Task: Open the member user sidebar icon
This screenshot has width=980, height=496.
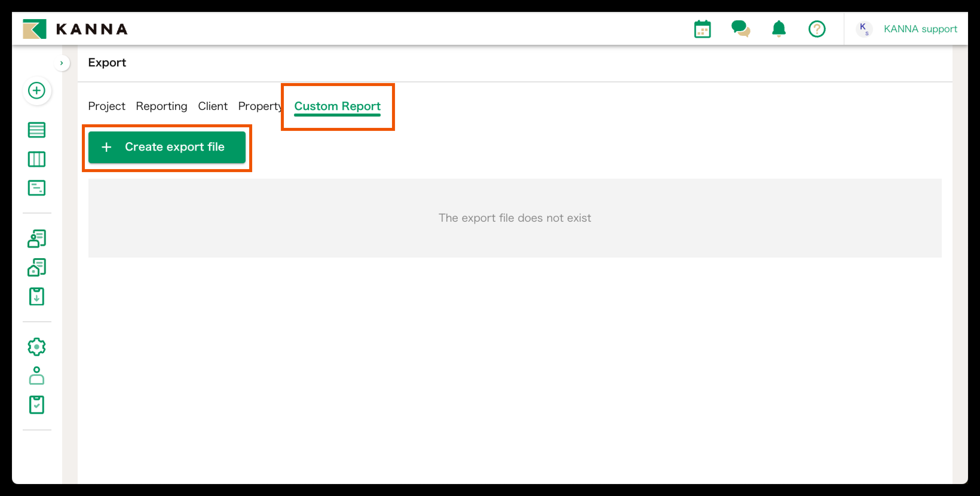Action: pyautogui.click(x=37, y=376)
